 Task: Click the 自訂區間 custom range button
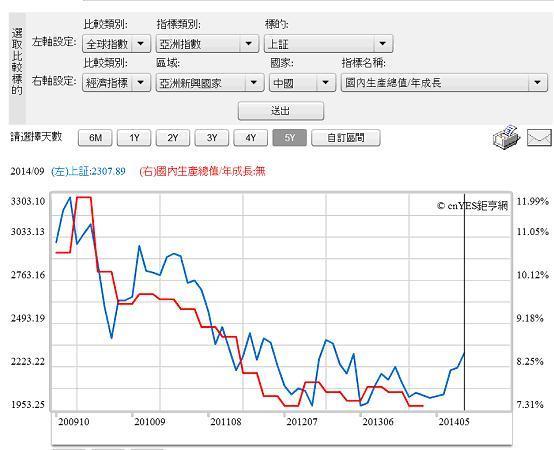tap(346, 137)
